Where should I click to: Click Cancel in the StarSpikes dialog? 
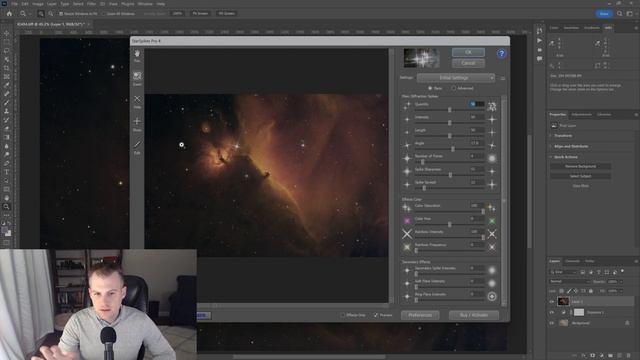tap(468, 63)
